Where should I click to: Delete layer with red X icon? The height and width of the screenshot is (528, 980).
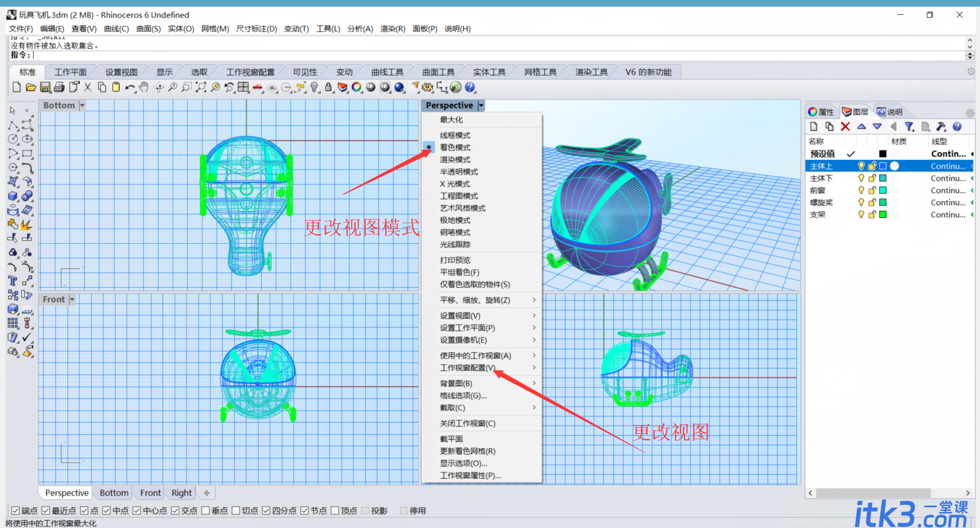(x=846, y=127)
